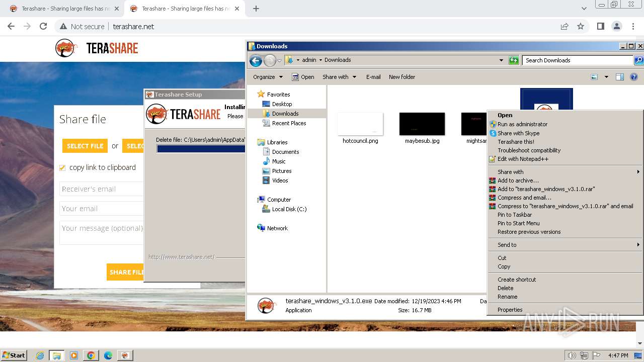644x362 pixels.
Task: Click the E-mail toolbar button
Action: [373, 77]
